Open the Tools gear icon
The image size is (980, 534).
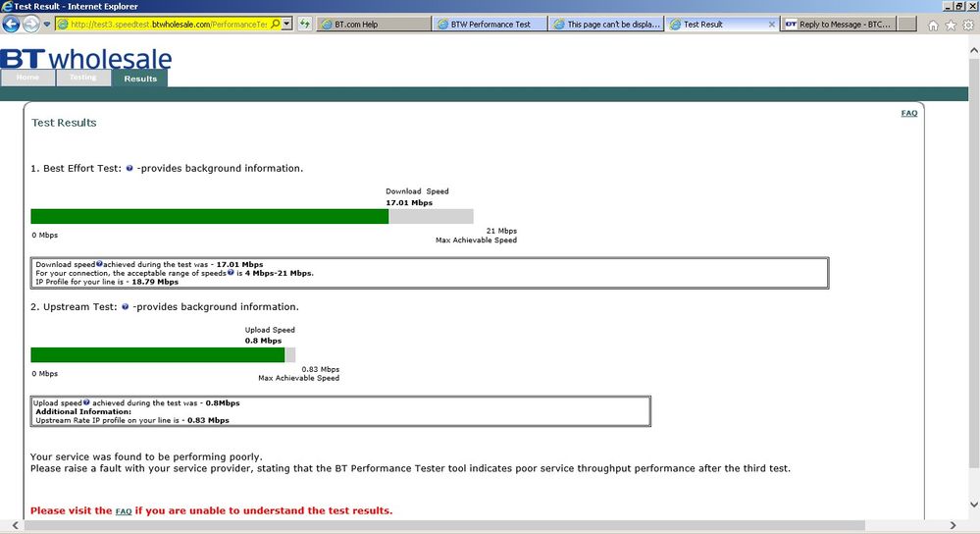[x=968, y=25]
